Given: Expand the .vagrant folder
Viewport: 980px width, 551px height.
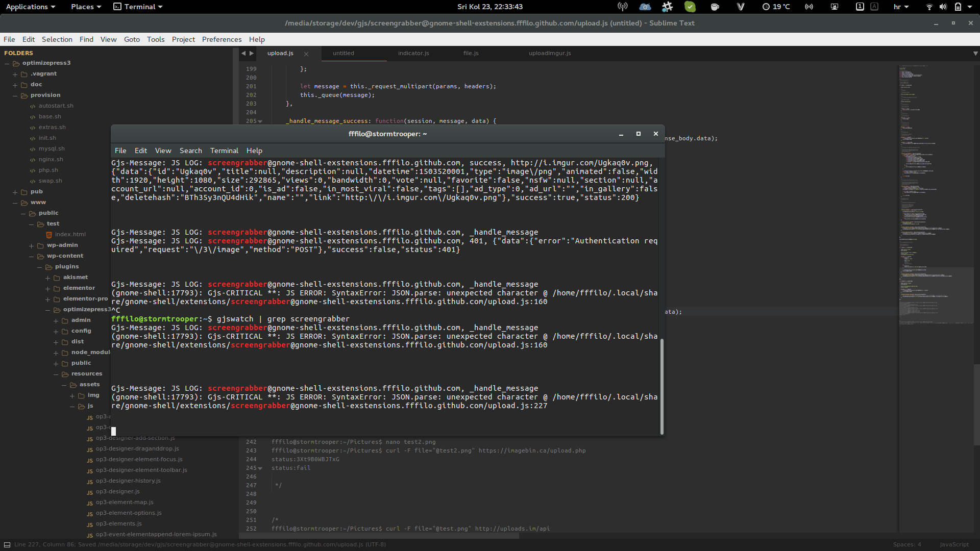Looking at the screenshot, I should coord(15,74).
